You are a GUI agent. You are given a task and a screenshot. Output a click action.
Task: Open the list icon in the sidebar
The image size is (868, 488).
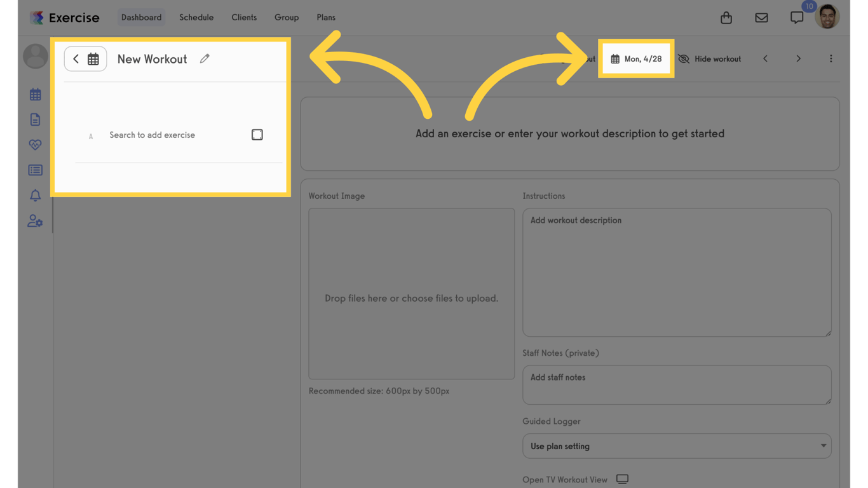[35, 170]
